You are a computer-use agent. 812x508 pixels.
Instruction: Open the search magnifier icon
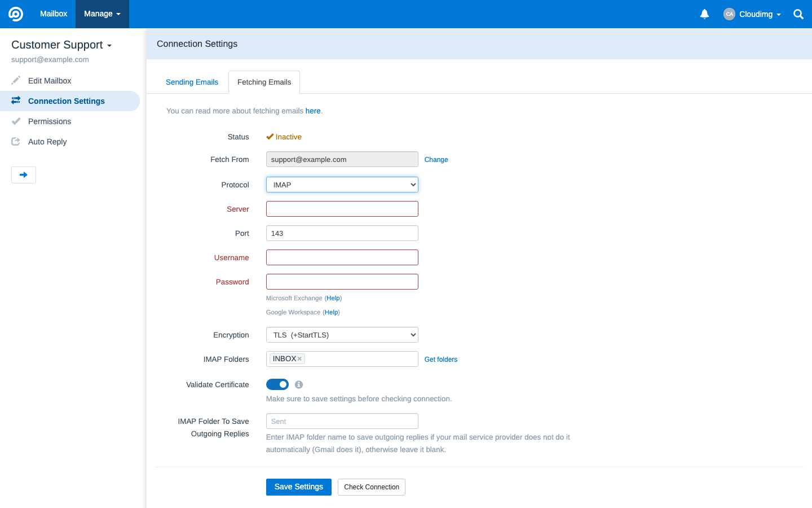tap(798, 14)
